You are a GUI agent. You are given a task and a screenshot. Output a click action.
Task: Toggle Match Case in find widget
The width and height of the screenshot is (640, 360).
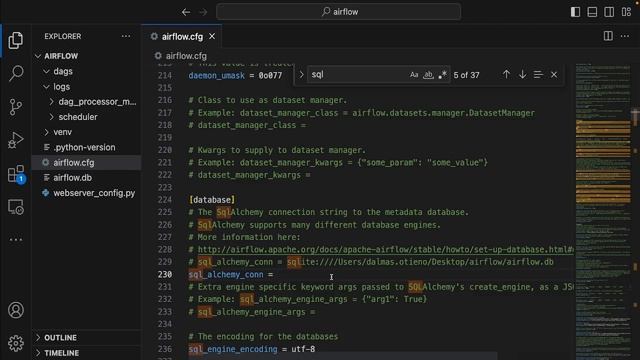click(x=414, y=75)
